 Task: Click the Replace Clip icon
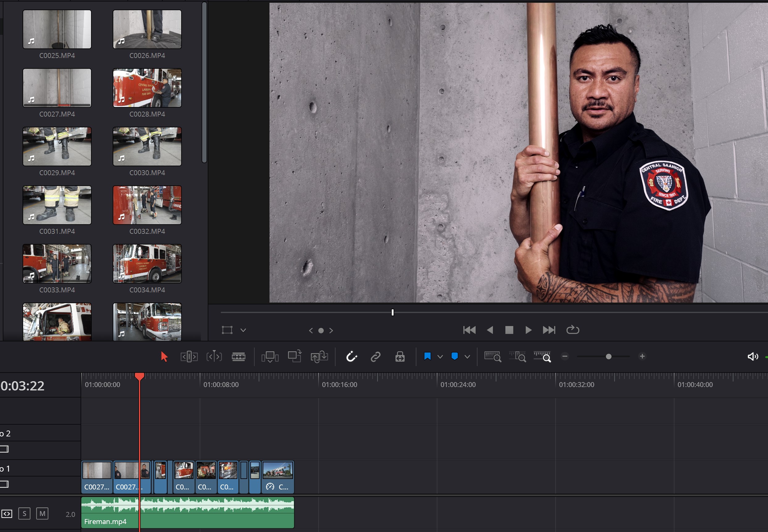(319, 357)
